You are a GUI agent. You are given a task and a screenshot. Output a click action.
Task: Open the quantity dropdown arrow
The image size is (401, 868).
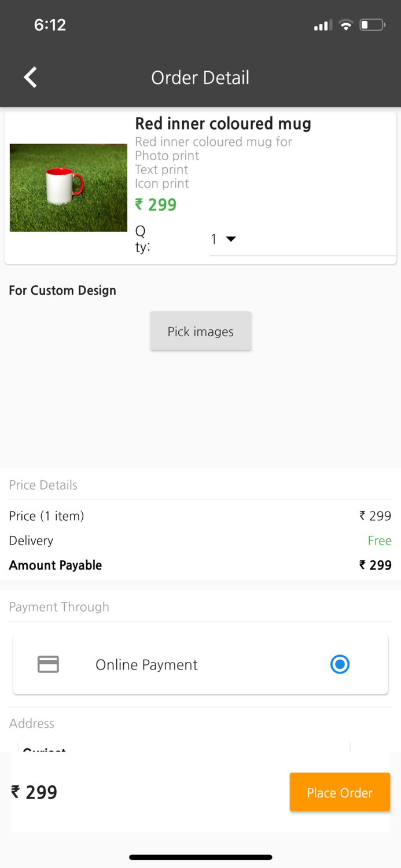tap(231, 239)
